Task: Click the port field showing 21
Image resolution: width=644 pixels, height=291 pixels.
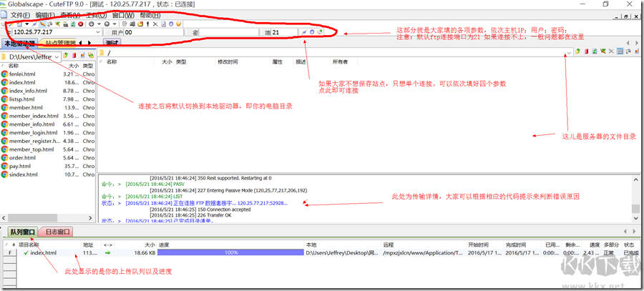Action: (x=284, y=32)
